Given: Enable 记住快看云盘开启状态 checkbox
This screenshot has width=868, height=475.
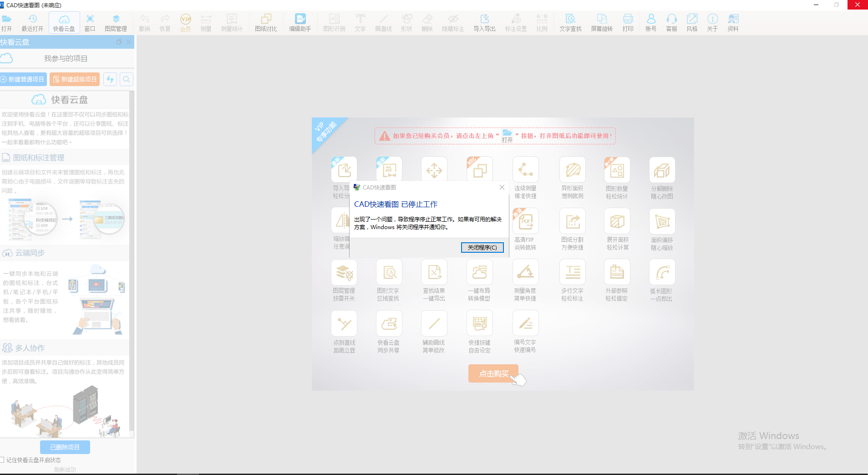Looking at the screenshot, I should click(x=2, y=460).
